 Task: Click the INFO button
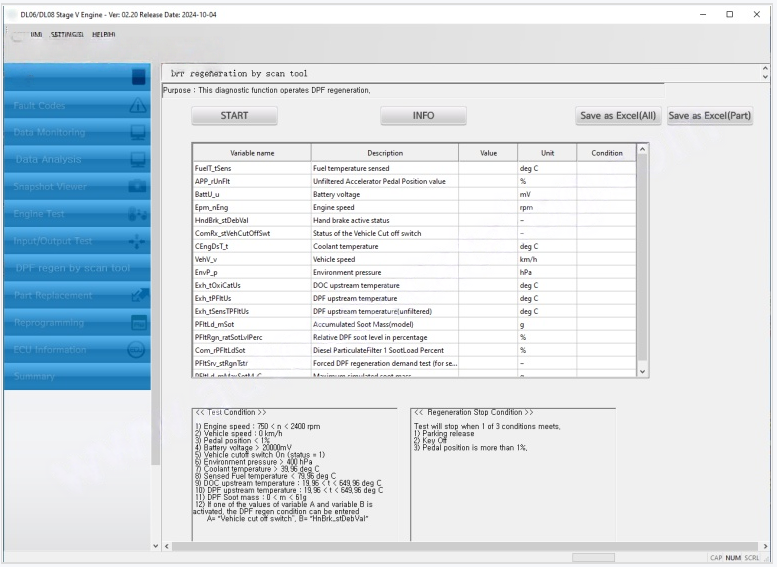[423, 116]
